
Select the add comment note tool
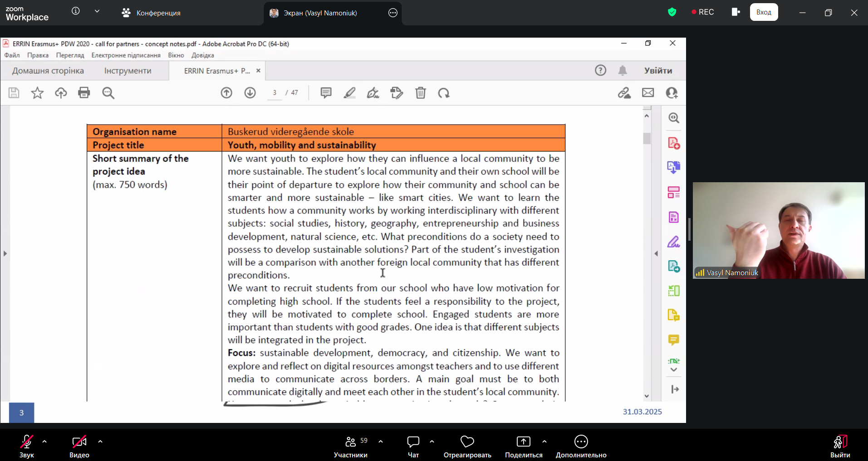[326, 93]
